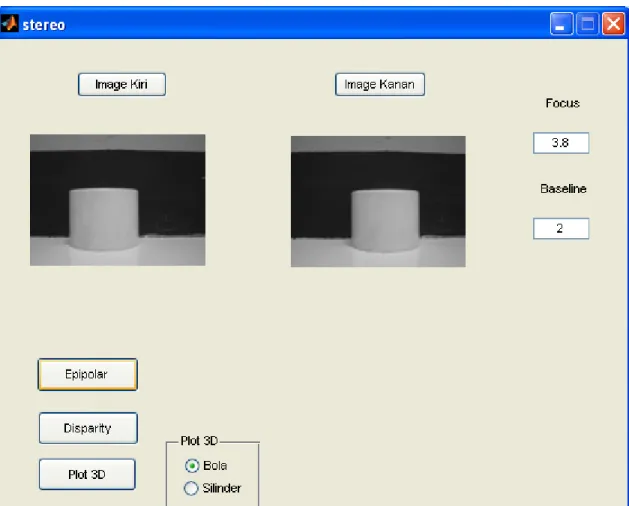This screenshot has height=506, width=629.
Task: Run the Epipolar computation
Action: coord(88,374)
